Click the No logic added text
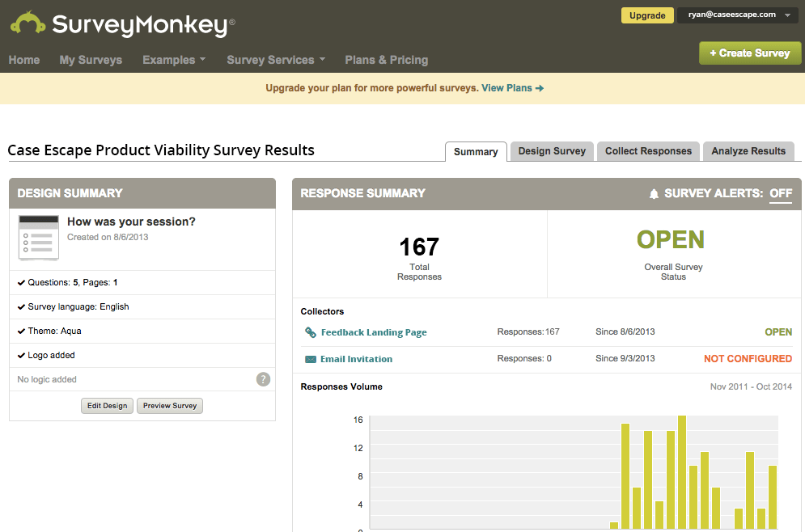 (47, 380)
